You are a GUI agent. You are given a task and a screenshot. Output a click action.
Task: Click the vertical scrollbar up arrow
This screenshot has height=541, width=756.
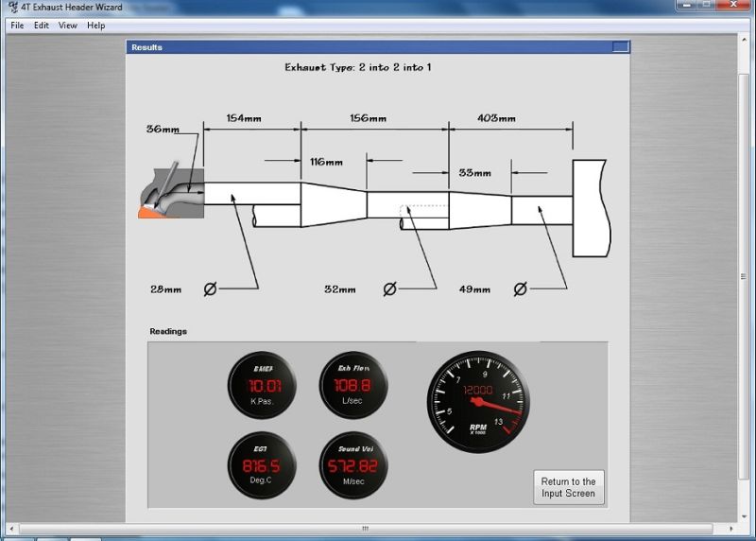click(x=746, y=40)
